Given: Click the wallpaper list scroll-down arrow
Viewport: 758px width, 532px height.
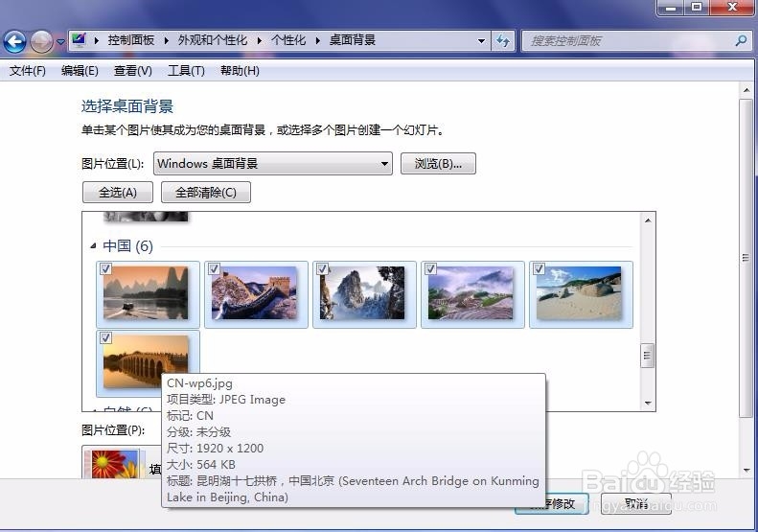Looking at the screenshot, I should pos(648,403).
